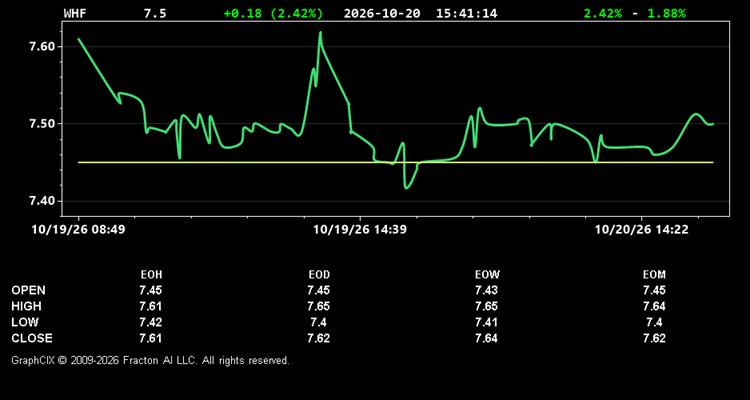The image size is (750, 400).
Task: Click the yellow horizontal reference line
Action: [396, 163]
